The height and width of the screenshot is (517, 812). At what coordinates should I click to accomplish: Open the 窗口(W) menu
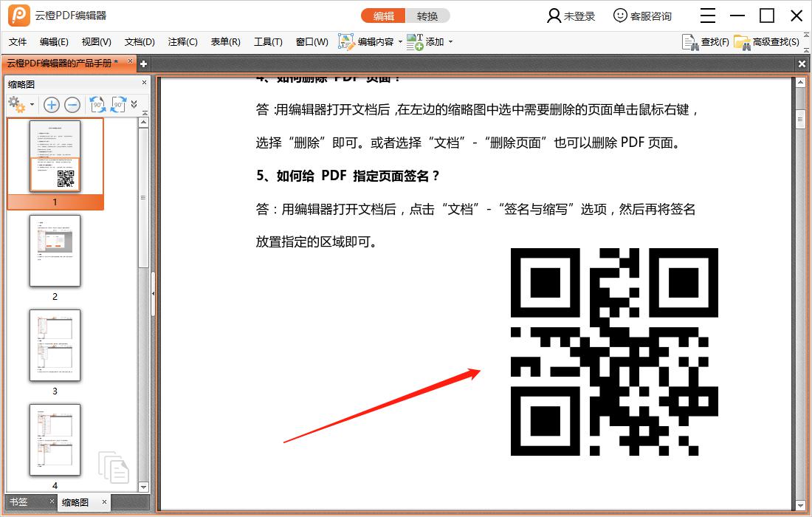pos(312,42)
